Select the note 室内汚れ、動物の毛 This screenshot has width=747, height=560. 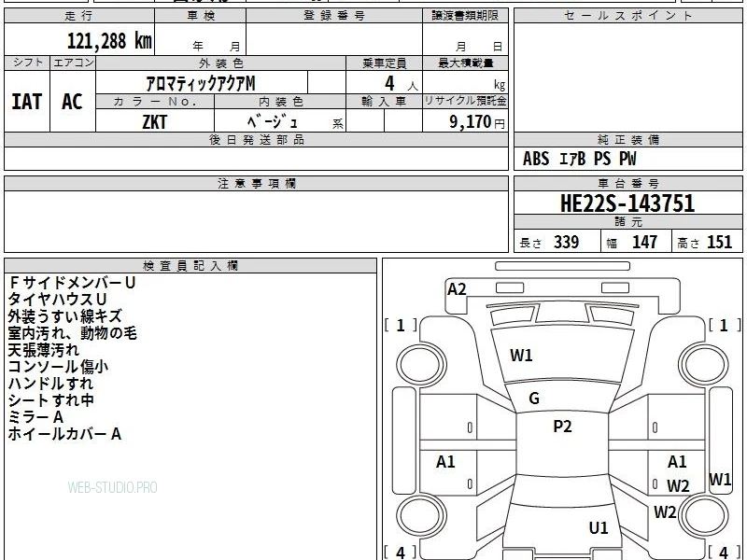coord(73,333)
